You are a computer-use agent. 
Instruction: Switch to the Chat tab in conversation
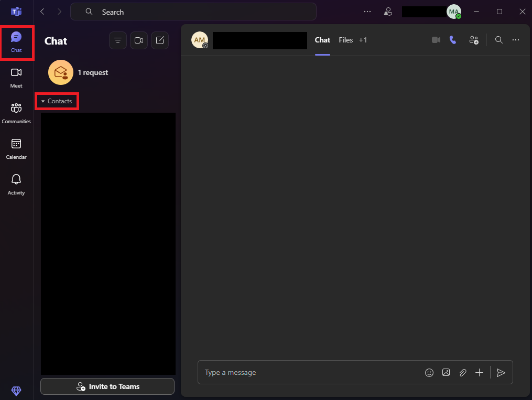[x=322, y=40]
